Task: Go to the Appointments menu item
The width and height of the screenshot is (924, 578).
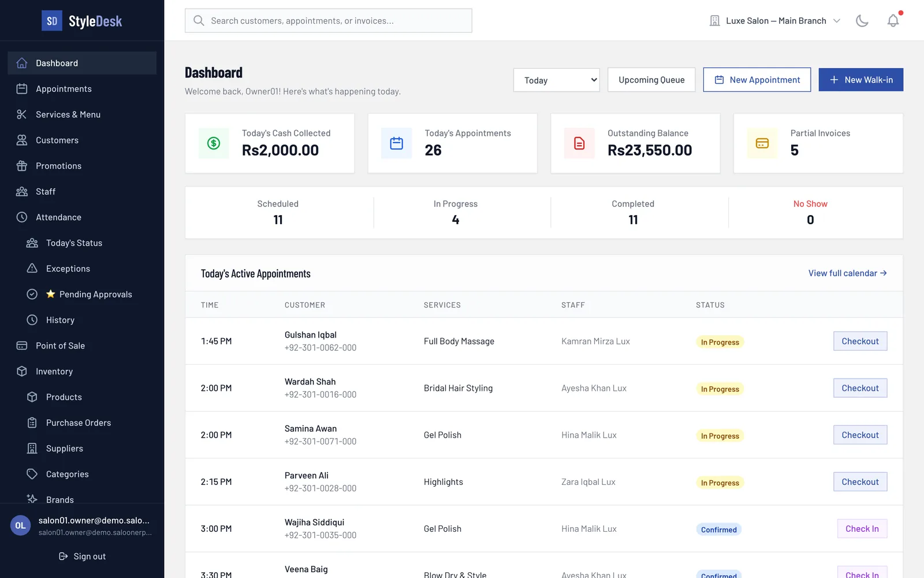Action: click(82, 89)
